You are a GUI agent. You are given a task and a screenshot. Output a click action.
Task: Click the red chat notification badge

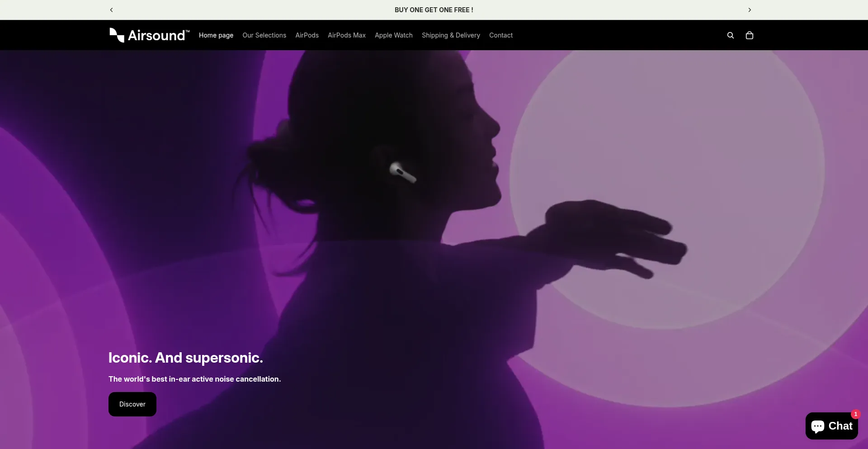click(x=856, y=414)
